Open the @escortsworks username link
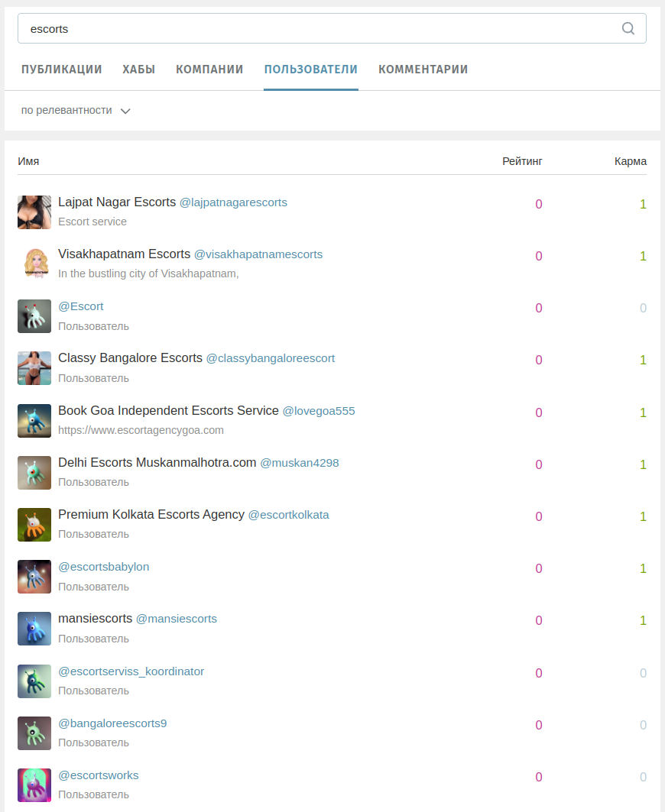The image size is (665, 812). tap(99, 775)
